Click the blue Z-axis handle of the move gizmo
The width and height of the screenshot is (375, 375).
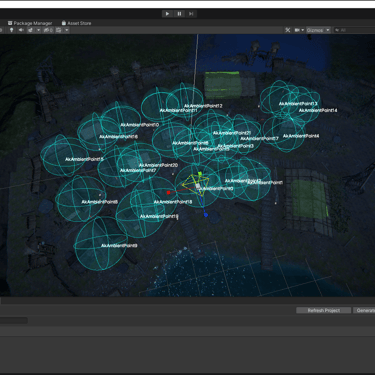[x=206, y=215]
